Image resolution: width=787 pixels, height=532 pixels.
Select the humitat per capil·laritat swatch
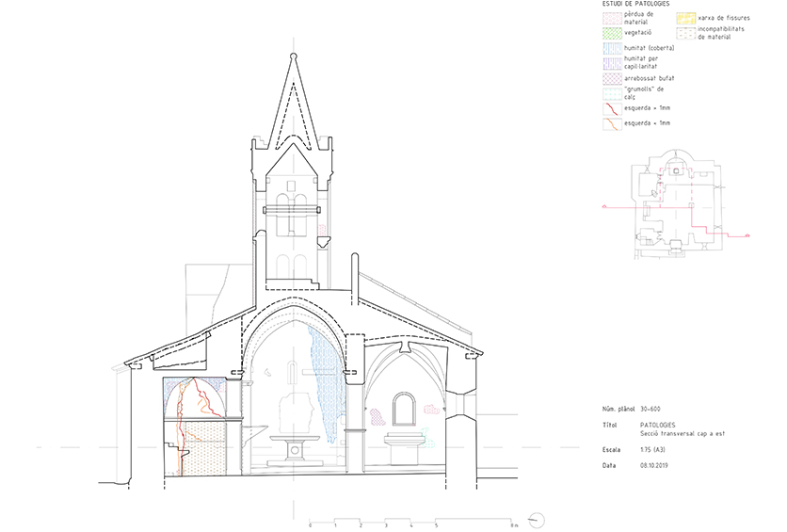click(x=613, y=61)
